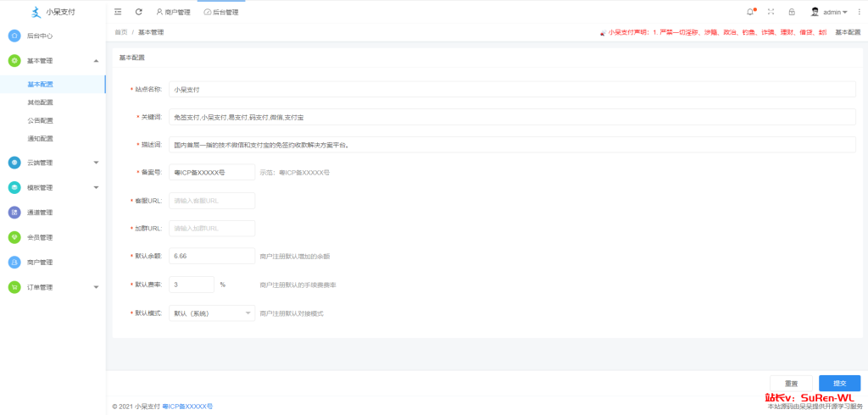Viewport: 868px width, 415px height.
Task: Click the footer 粤ICP备XXXXX号 link
Action: 187,407
